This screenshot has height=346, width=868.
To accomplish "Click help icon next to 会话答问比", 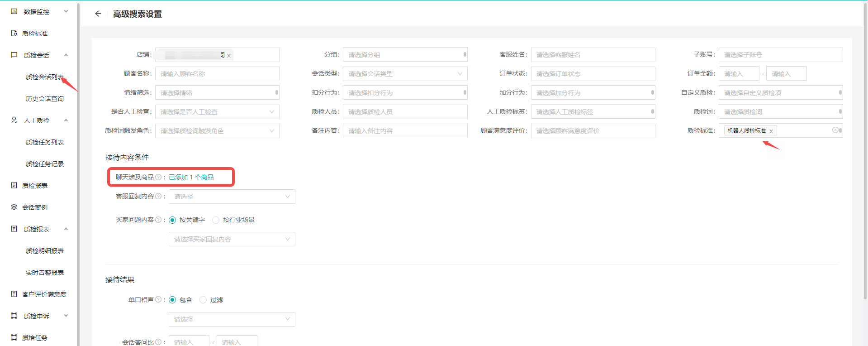I will point(158,342).
